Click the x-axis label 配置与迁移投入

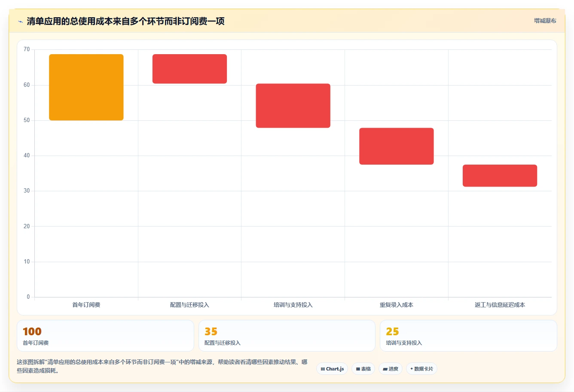click(189, 305)
